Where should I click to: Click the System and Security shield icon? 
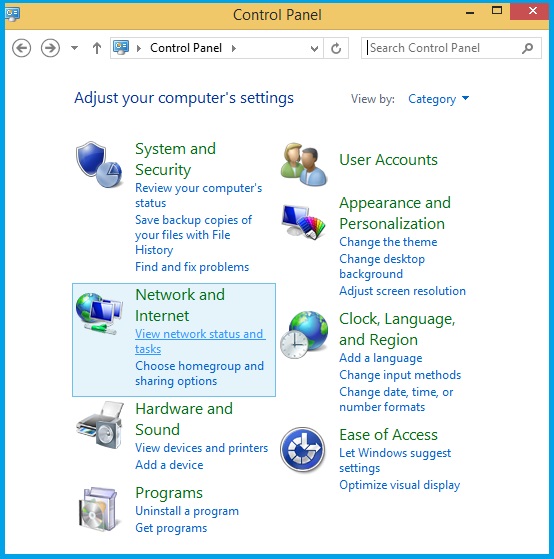(x=99, y=164)
